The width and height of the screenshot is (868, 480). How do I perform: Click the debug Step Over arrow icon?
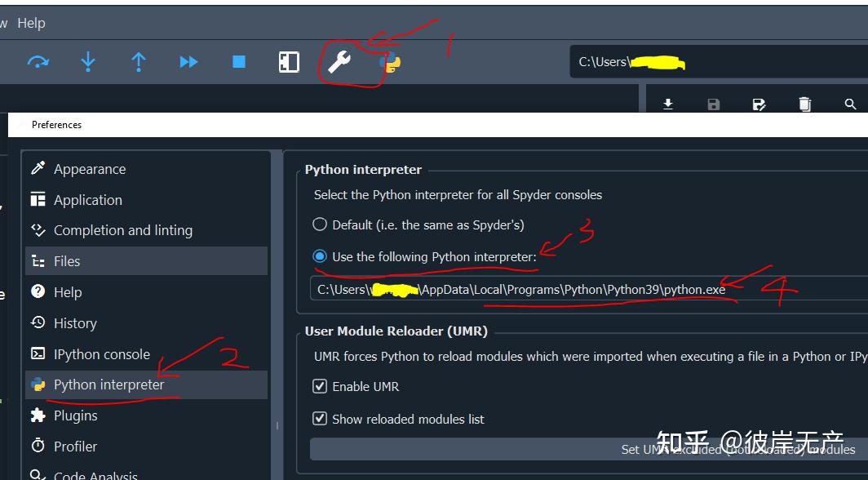38,62
